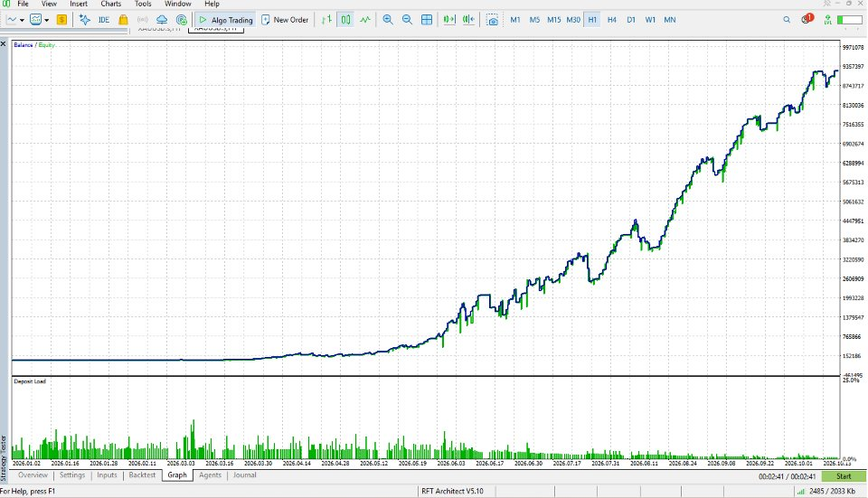
Task: Select the MN timeframe
Action: 670,20
